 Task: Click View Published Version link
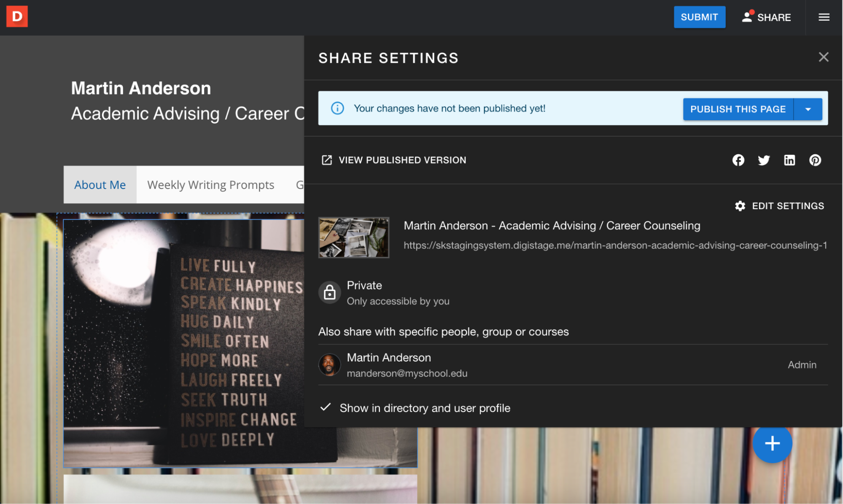pyautogui.click(x=402, y=160)
